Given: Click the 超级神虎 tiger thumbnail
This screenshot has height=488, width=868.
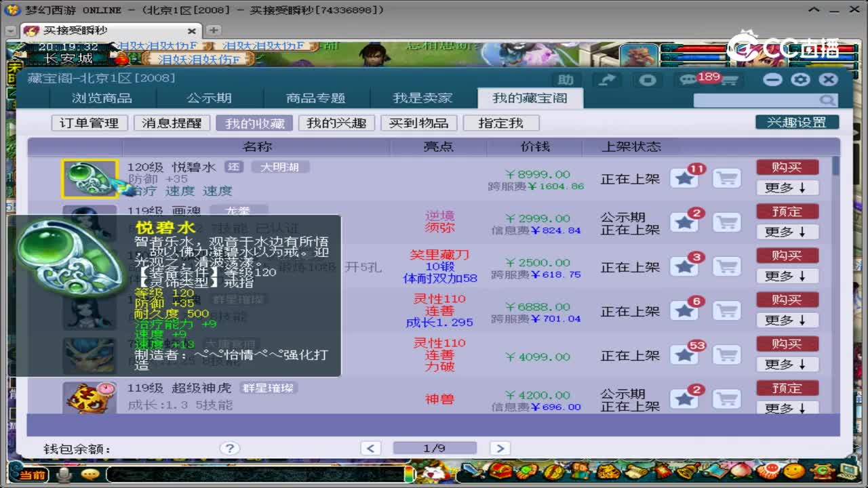Looking at the screenshot, I should pyautogui.click(x=90, y=397).
